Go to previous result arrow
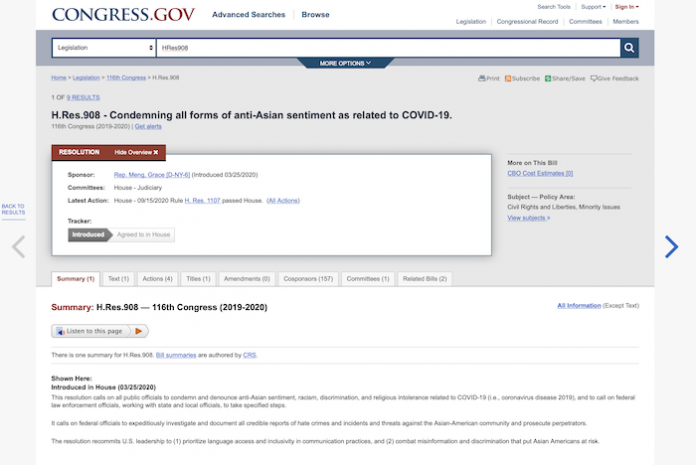Image resolution: width=696 pixels, height=465 pixels. 19,247
